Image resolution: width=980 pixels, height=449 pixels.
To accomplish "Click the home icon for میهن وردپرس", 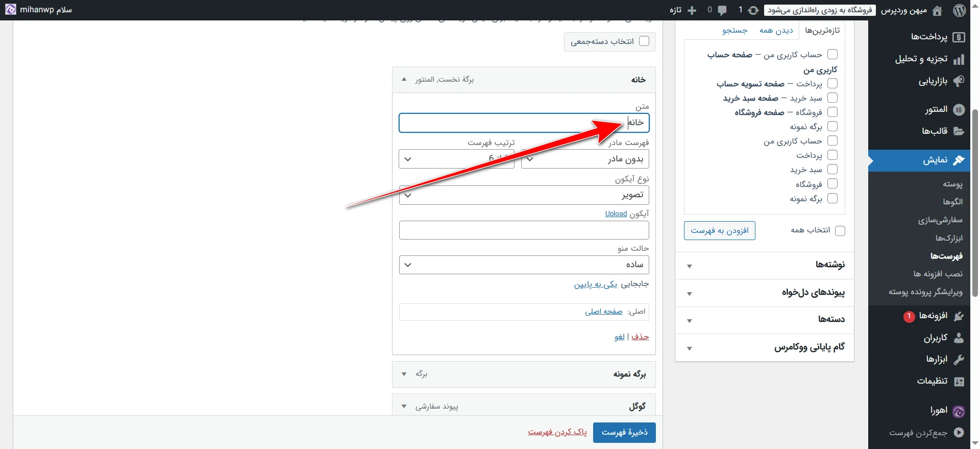I will [937, 10].
